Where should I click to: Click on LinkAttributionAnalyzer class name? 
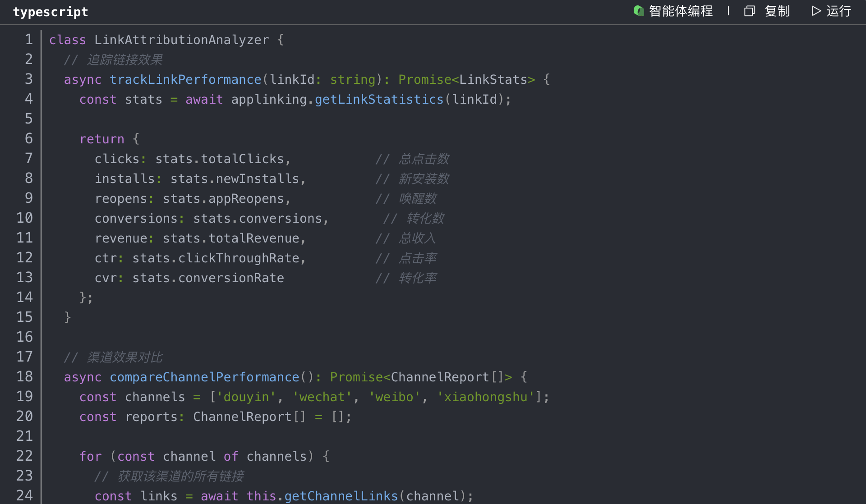click(x=181, y=40)
